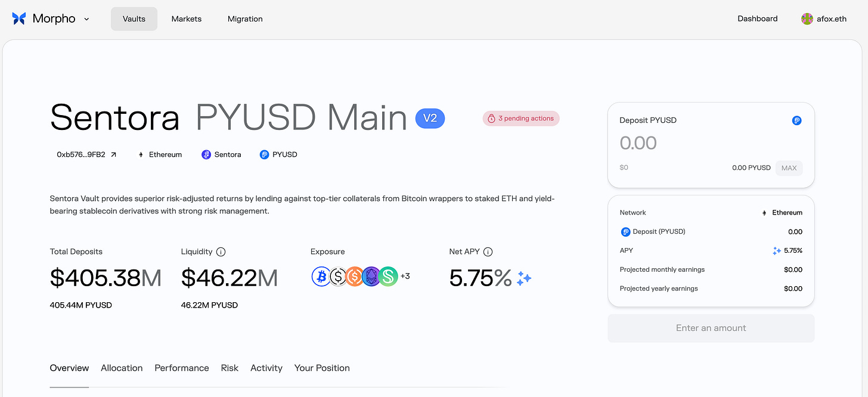Viewport: 868px width, 397px height.
Task: Open the afox.eth wallet menu
Action: click(x=824, y=18)
